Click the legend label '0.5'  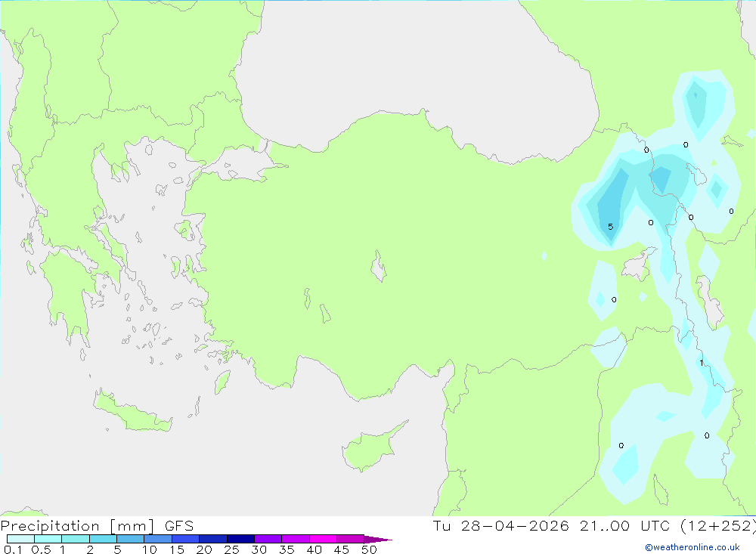click(x=41, y=549)
